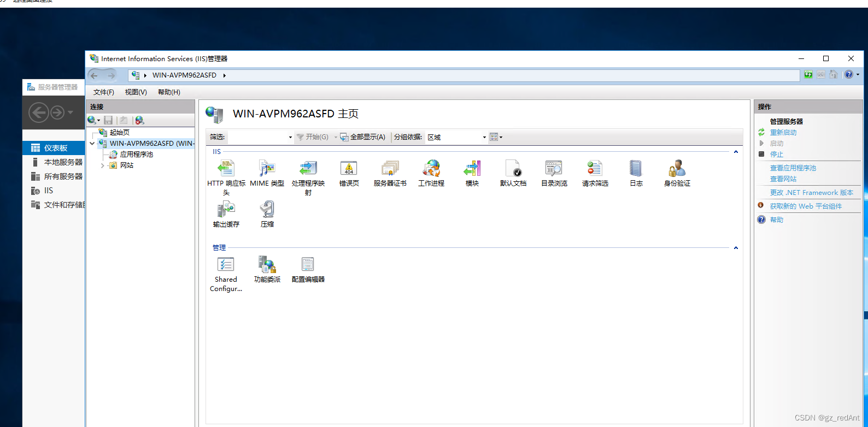This screenshot has height=427, width=868.
Task: Open the 文件(F) menu
Action: [x=104, y=92]
